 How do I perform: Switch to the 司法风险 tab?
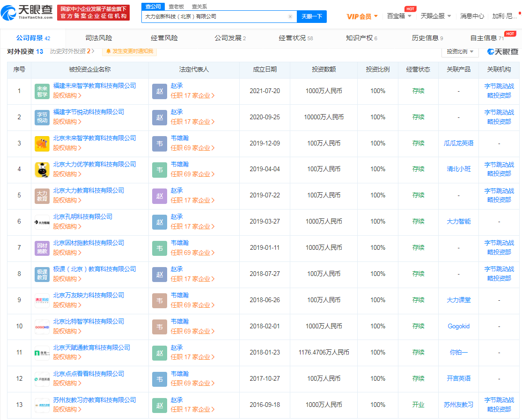99,38
